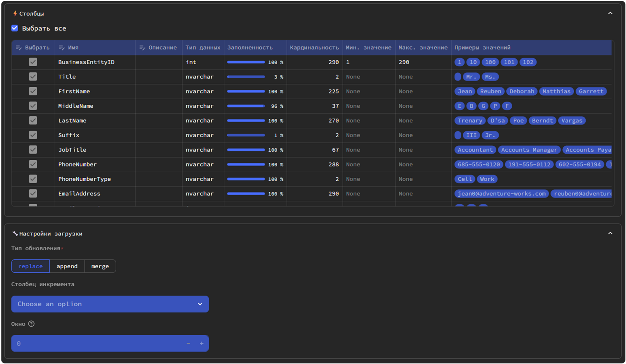Click the III sample value tag
Image resolution: width=626 pixels, height=364 pixels.
[x=471, y=135]
